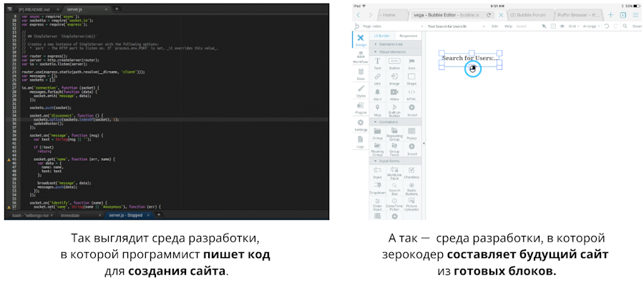Select the Date/Time Picker element
This screenshot has width=644, height=283.
pyautogui.click(x=394, y=204)
